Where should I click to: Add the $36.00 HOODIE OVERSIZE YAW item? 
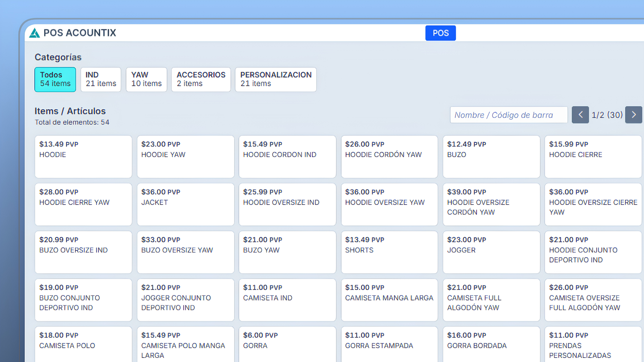pos(389,204)
